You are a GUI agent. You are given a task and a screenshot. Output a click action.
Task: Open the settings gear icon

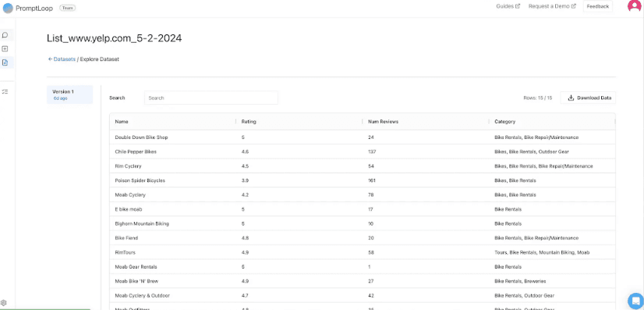tap(4, 303)
